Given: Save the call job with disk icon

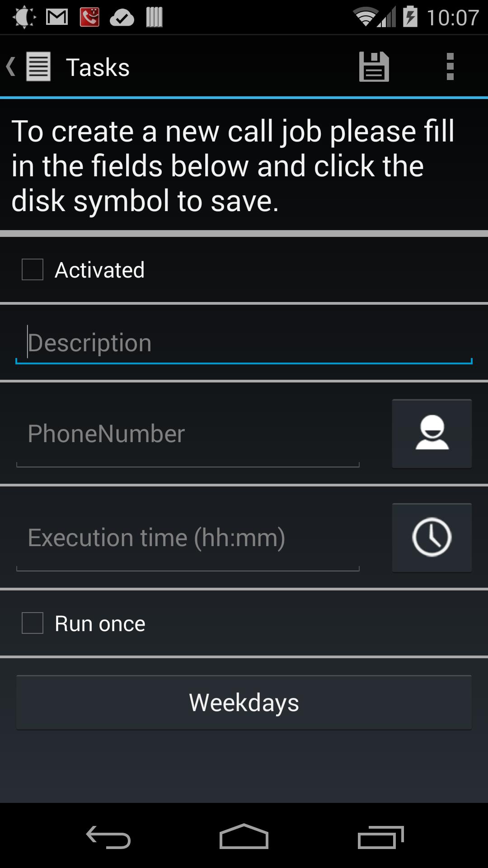Looking at the screenshot, I should (x=374, y=67).
